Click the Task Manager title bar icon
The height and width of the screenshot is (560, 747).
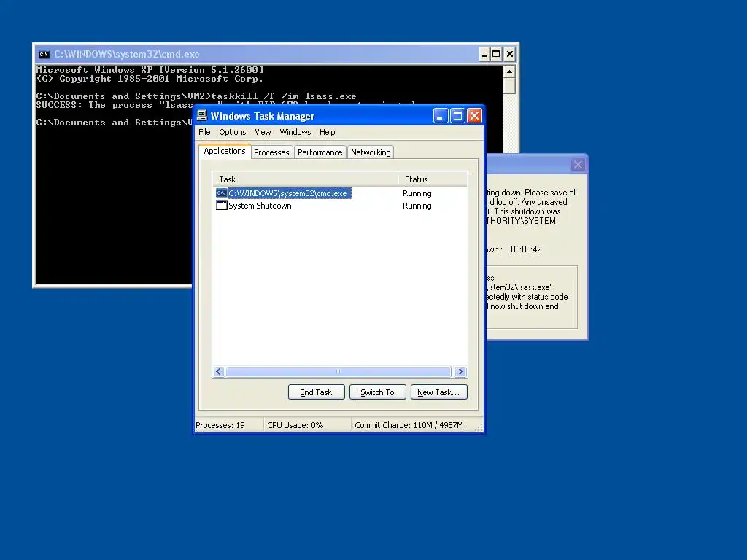(202, 116)
